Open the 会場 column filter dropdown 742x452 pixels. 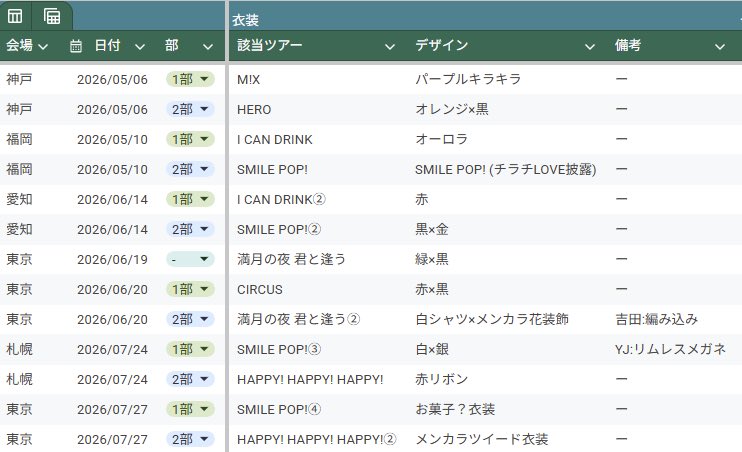tap(43, 46)
